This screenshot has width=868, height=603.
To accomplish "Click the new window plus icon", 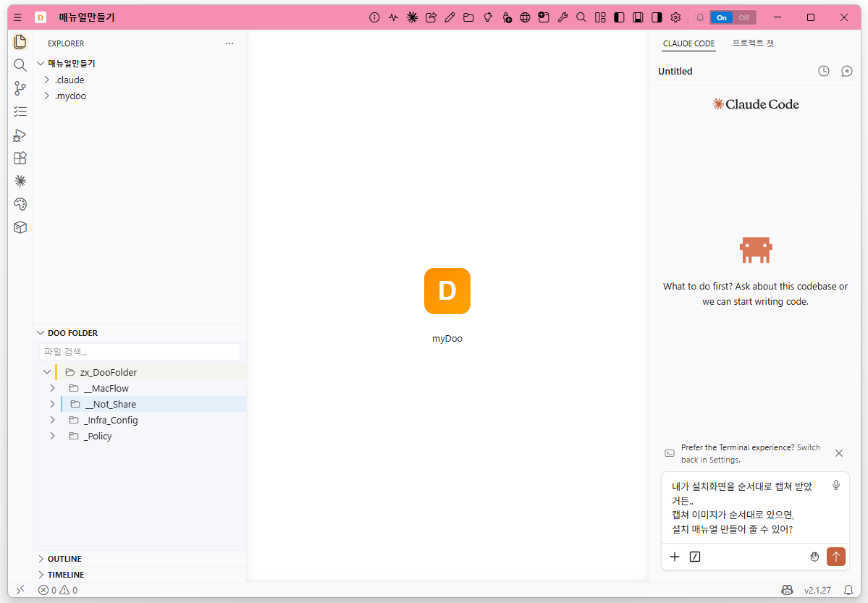I will (544, 17).
